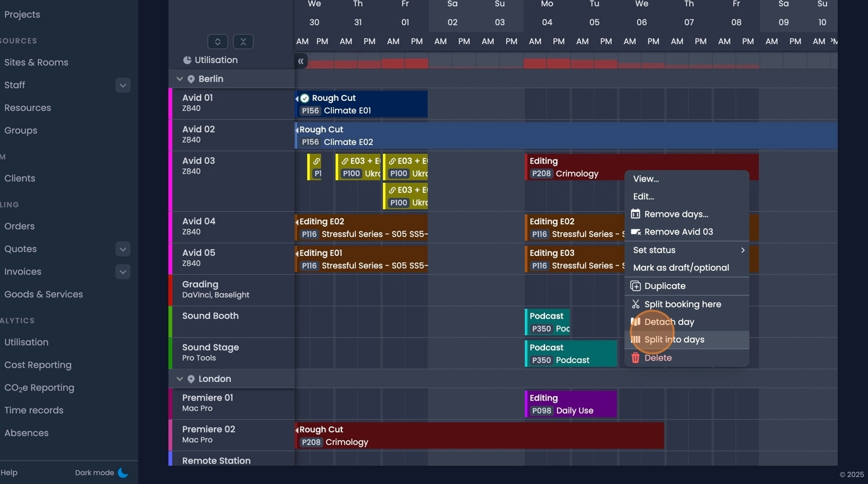Toggle Dark mode with the moon icon

pos(123,473)
